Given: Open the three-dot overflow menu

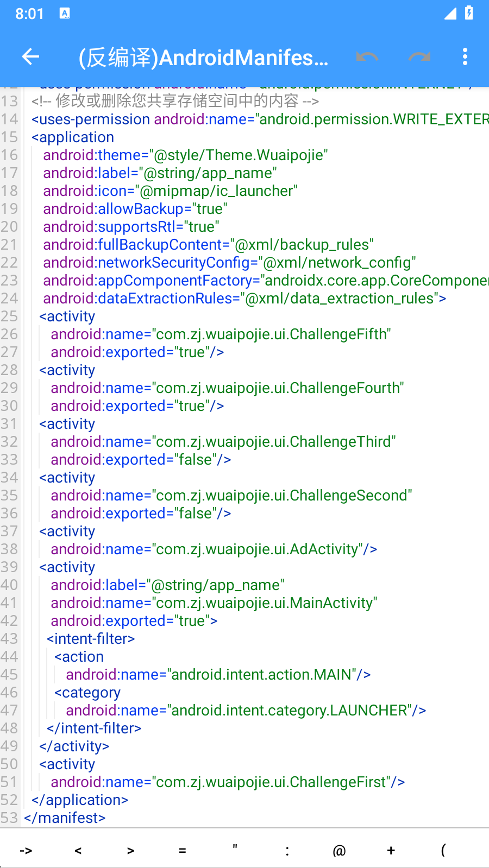Looking at the screenshot, I should point(465,56).
